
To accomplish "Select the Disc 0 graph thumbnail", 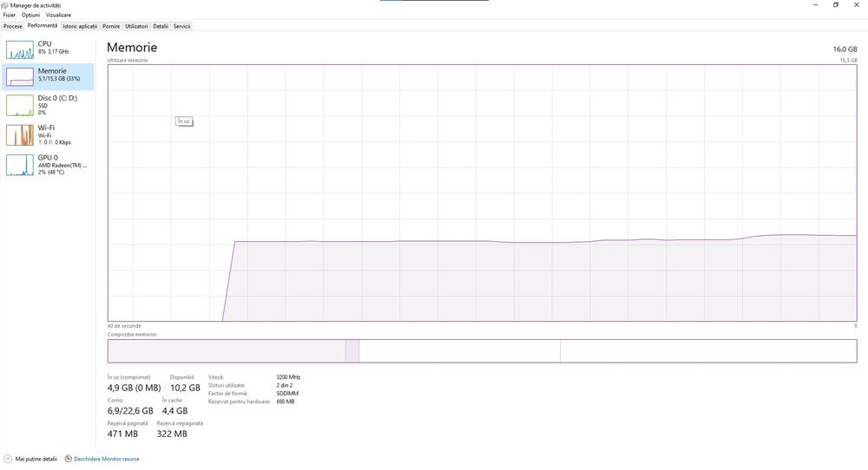I will [20, 106].
